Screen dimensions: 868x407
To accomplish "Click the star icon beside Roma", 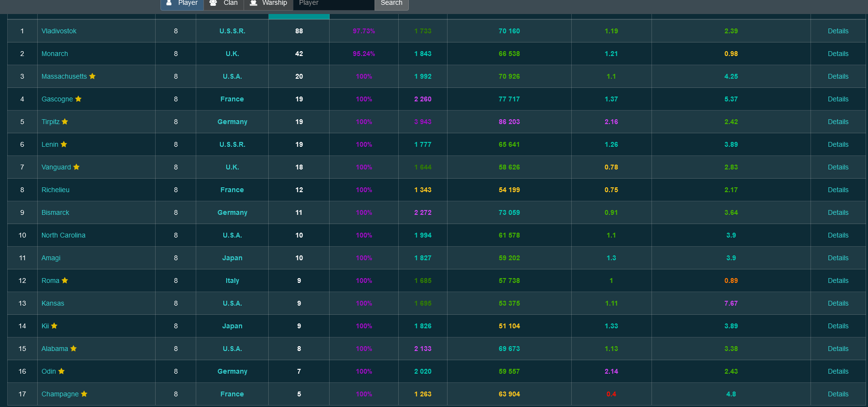I will tap(65, 281).
